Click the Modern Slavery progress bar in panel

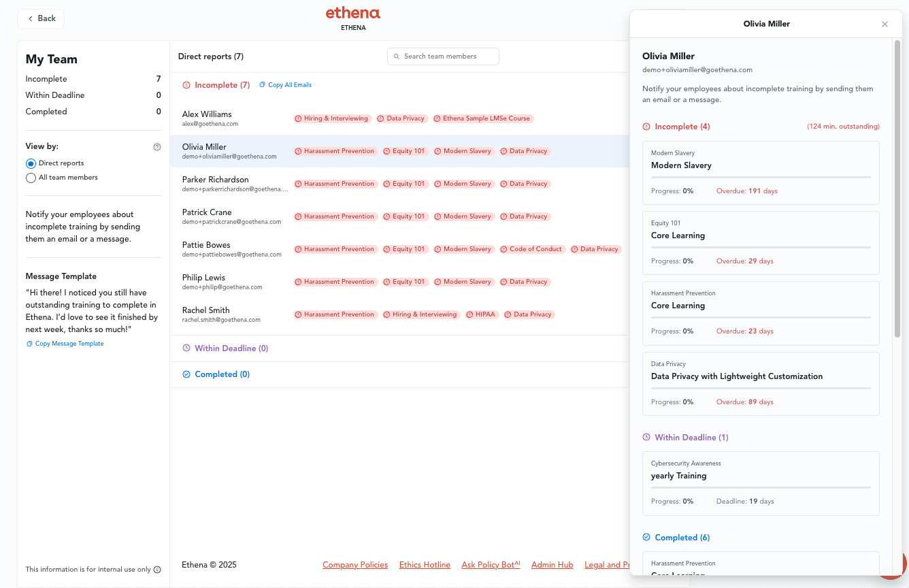pos(760,177)
